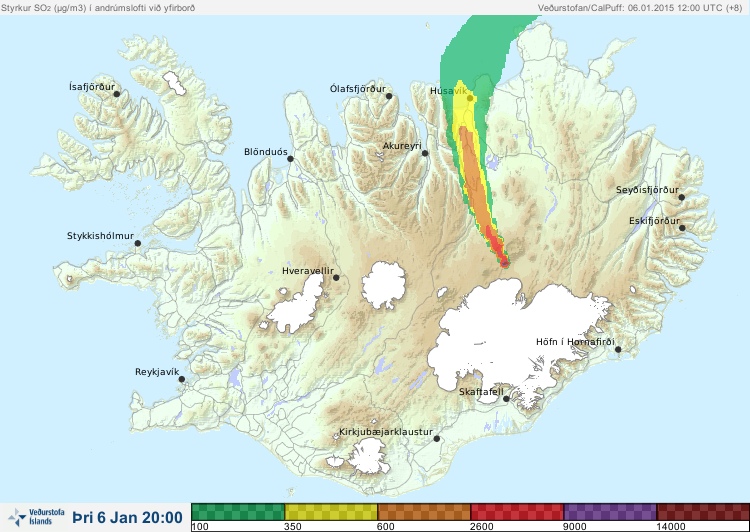Click the 'Seyðisfjörður' label text
Image resolution: width=750 pixels, height=532 pixels.
647,190
